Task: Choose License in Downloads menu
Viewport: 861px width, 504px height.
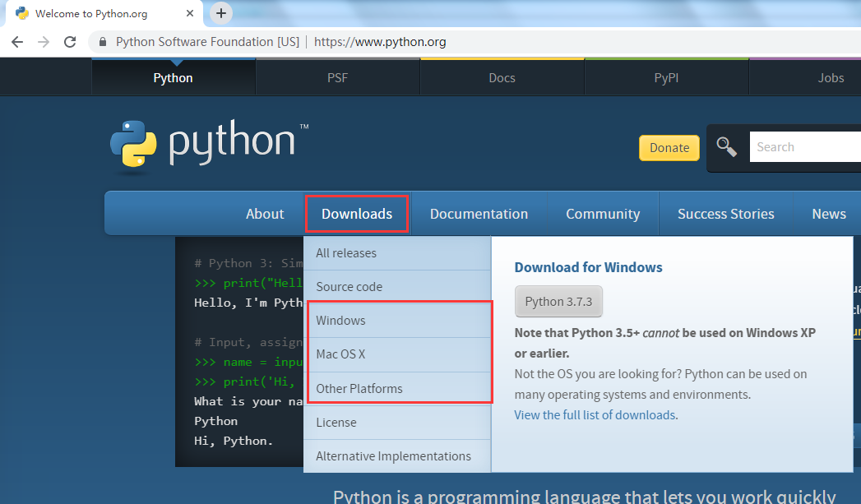Action: (397, 423)
